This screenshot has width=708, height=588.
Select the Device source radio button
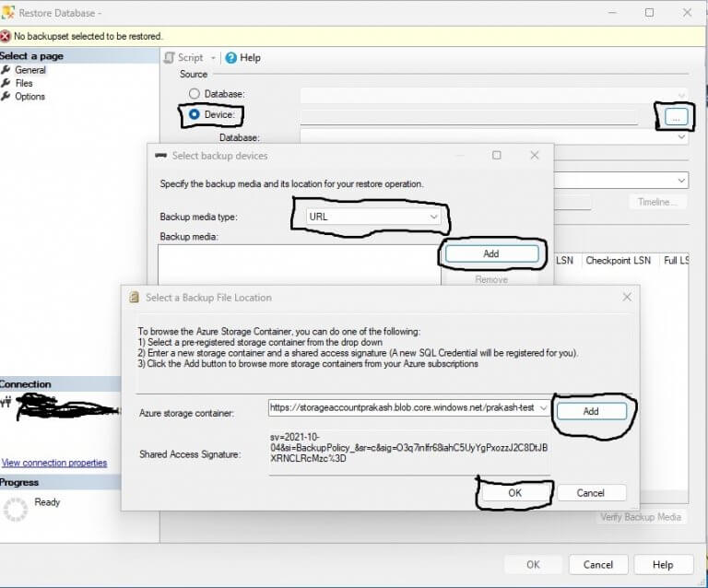pyautogui.click(x=195, y=114)
